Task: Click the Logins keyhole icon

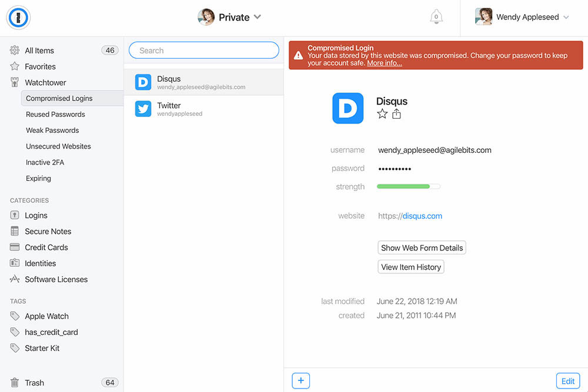Action: [15, 215]
